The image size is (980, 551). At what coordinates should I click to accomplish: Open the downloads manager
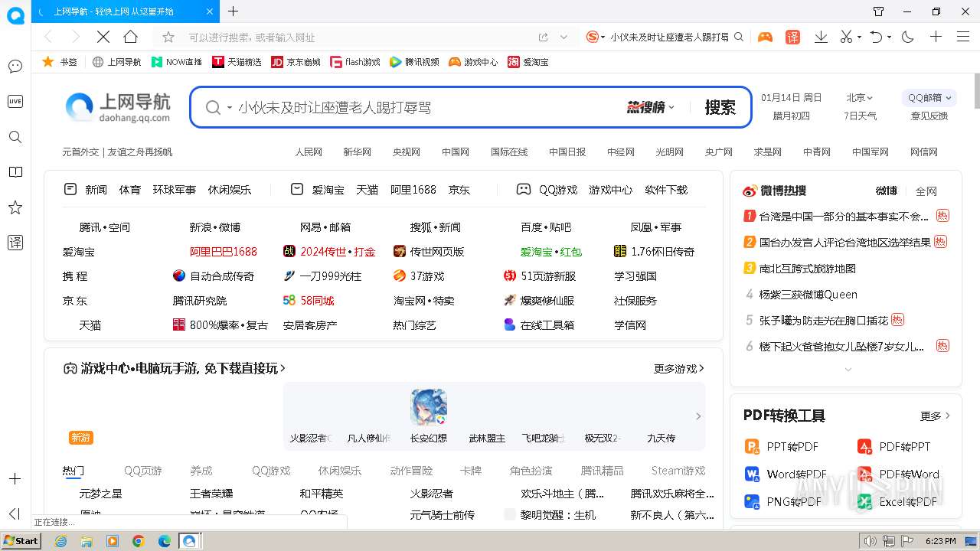(x=821, y=37)
